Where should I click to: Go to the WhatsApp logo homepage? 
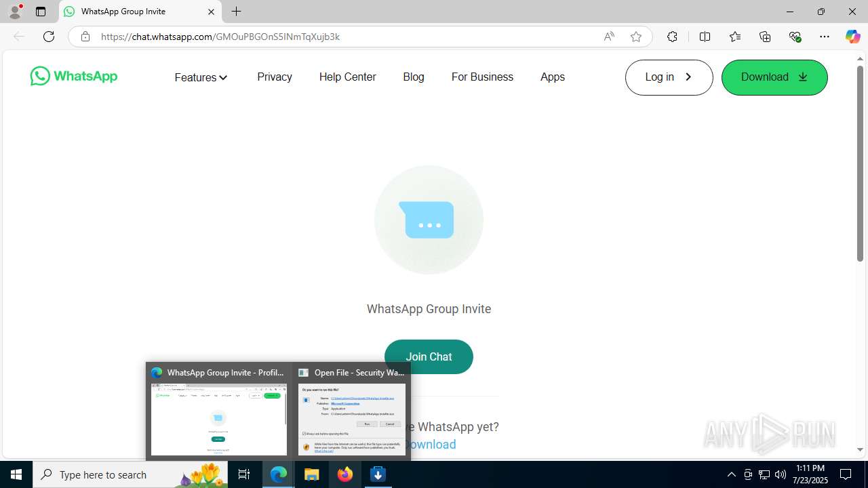[x=74, y=76]
